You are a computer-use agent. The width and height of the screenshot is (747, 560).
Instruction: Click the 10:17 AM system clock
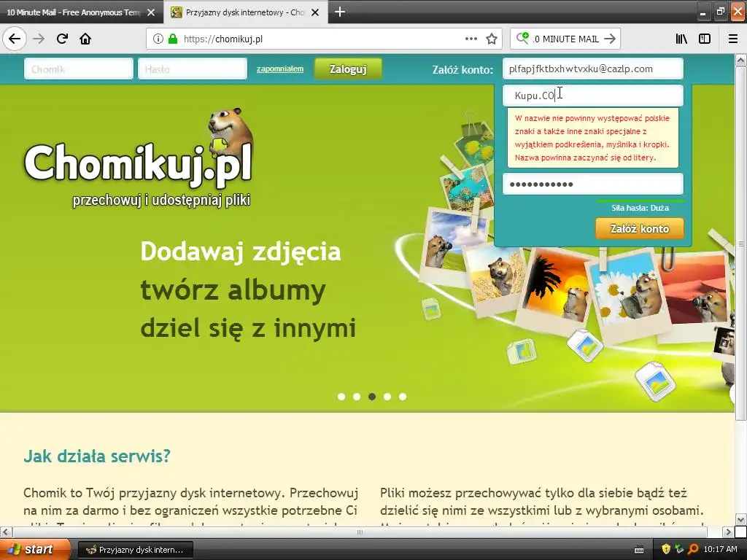(720, 549)
